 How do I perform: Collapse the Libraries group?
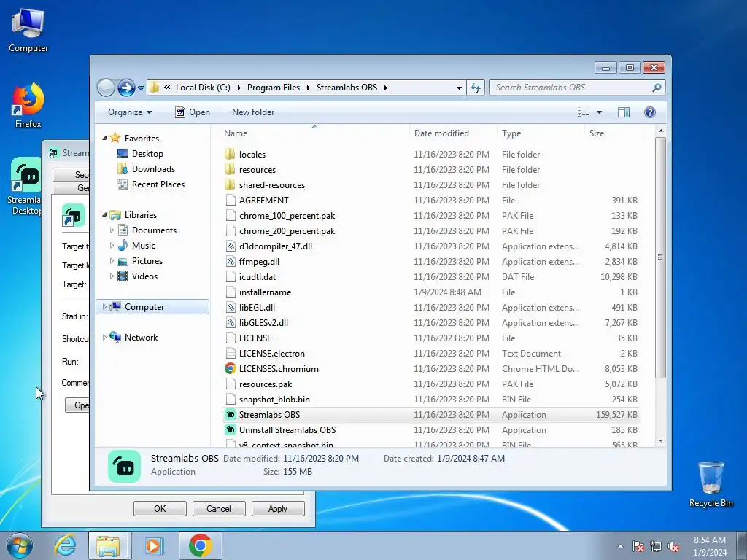pyautogui.click(x=104, y=215)
